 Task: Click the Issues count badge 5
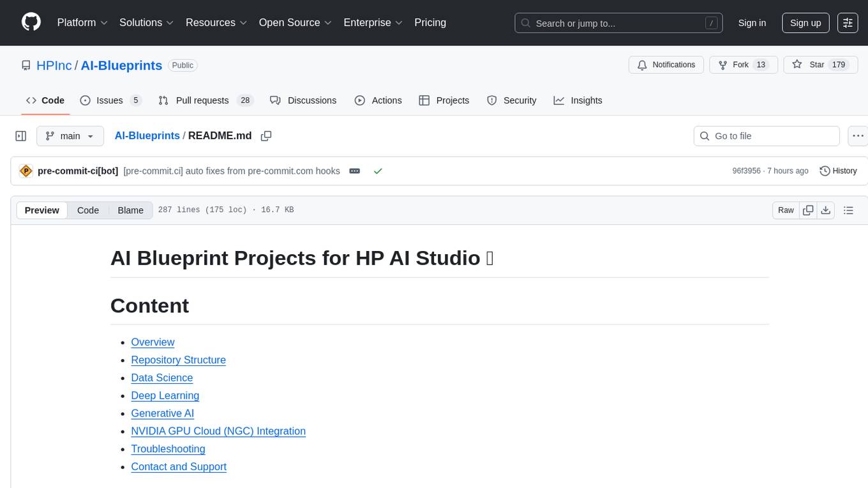135,100
